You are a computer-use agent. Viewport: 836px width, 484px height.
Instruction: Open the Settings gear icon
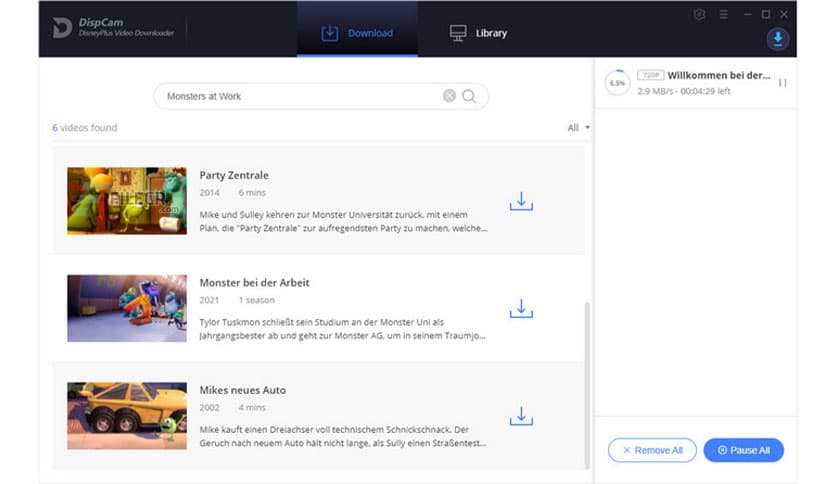tap(700, 14)
